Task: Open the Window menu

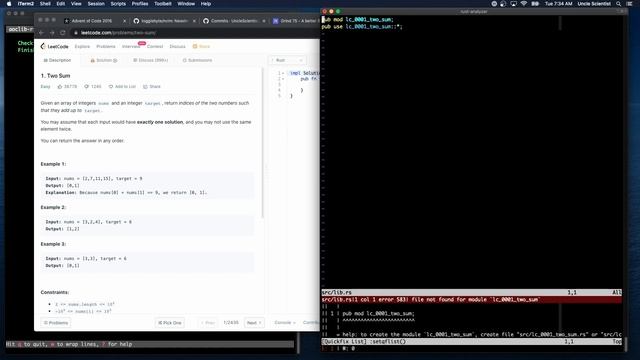Action: [186, 4]
